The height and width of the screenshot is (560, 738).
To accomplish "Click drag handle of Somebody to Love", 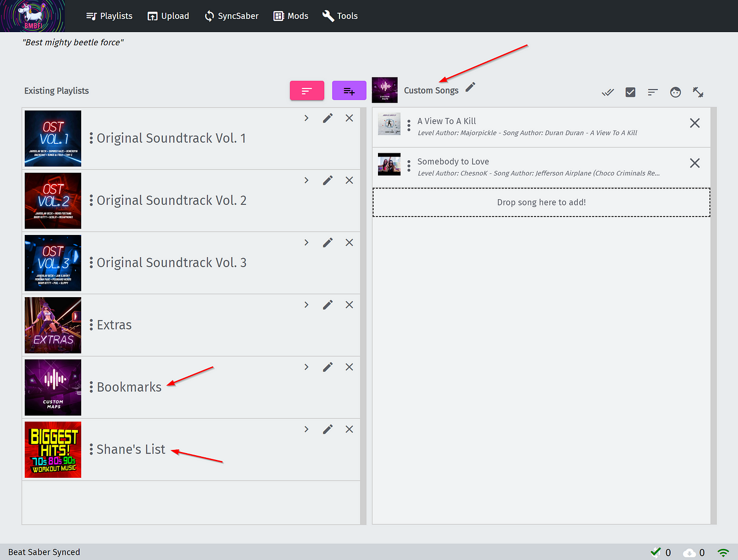I will pos(409,166).
